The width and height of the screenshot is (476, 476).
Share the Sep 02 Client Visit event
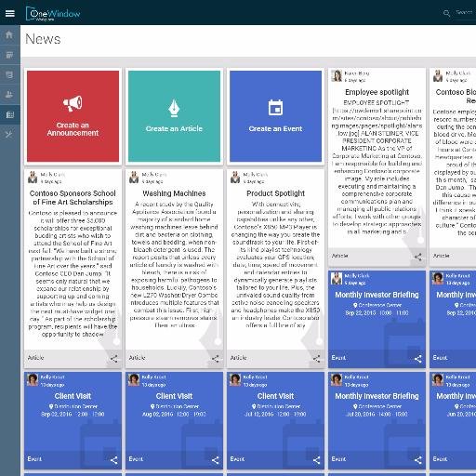click(x=114, y=460)
